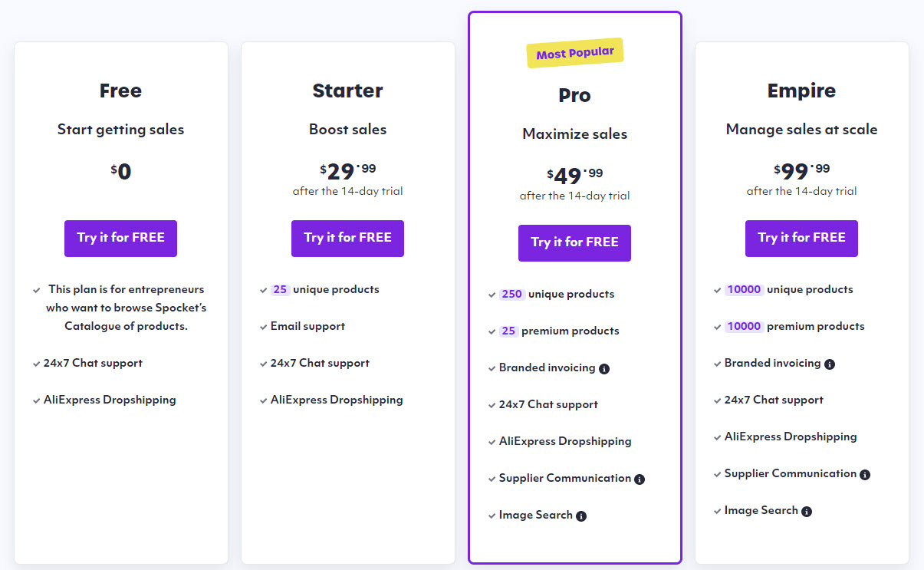Start the Starter plan free trial
This screenshot has width=924, height=570.
347,238
